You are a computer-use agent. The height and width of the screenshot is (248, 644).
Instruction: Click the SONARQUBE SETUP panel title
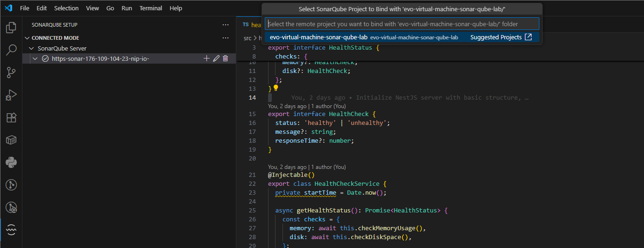[x=55, y=25]
